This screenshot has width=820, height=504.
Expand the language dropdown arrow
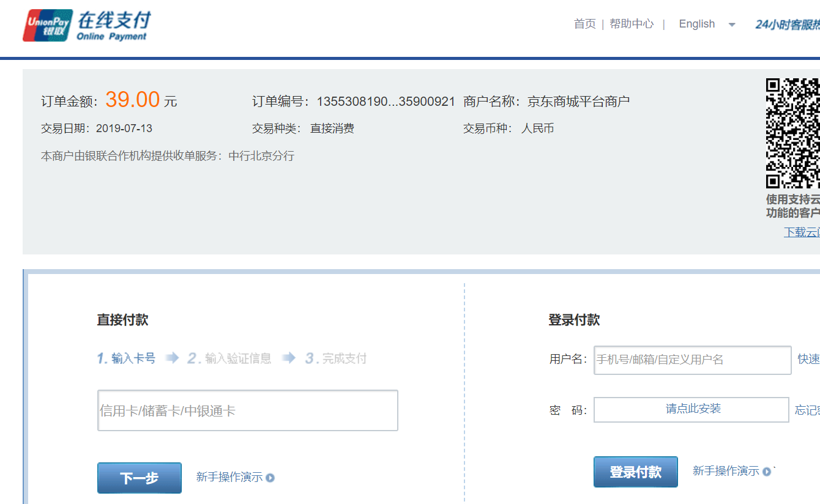732,24
